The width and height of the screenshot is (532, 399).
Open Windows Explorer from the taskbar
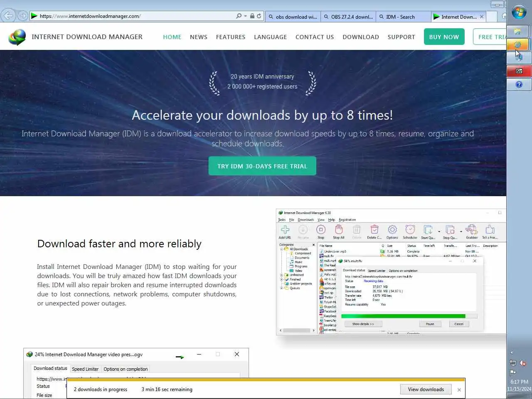pos(518,31)
